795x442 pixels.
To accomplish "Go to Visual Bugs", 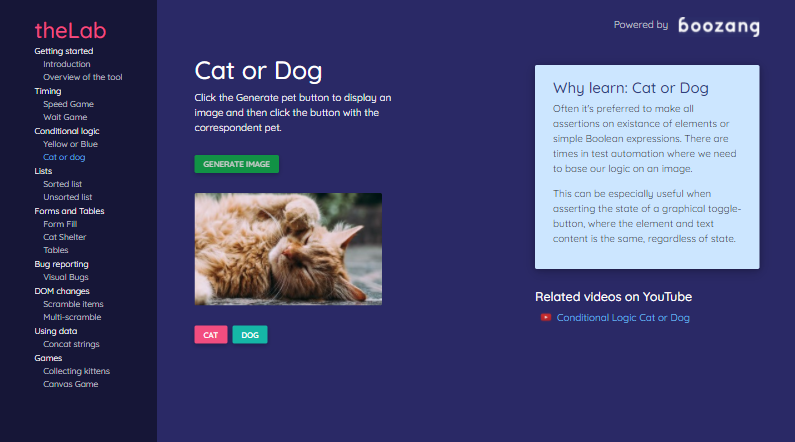I will pos(66,277).
